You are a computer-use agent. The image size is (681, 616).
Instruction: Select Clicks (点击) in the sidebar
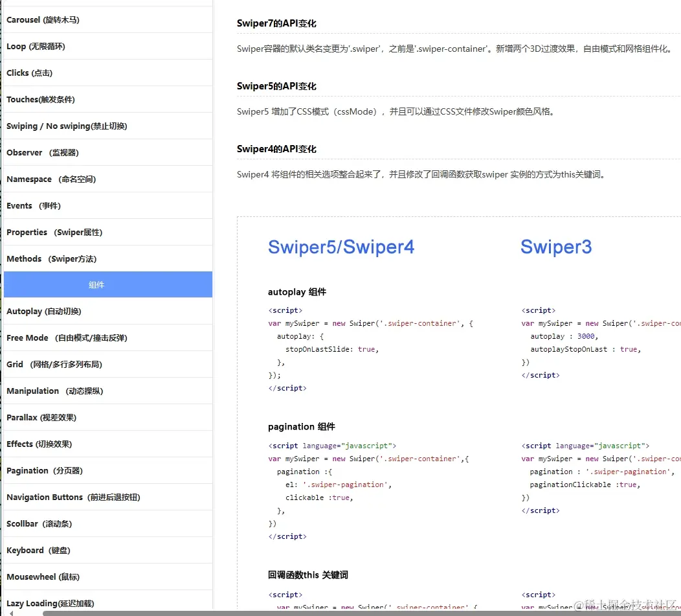tap(107, 73)
